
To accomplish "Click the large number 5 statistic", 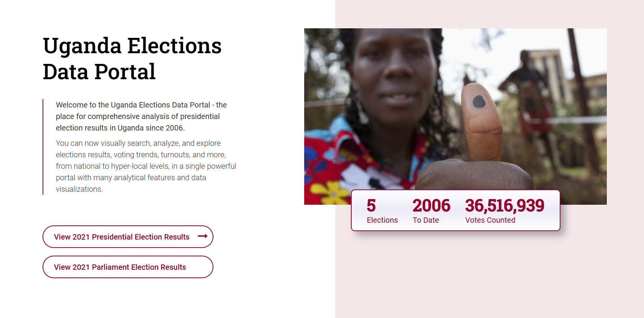I will 371,206.
